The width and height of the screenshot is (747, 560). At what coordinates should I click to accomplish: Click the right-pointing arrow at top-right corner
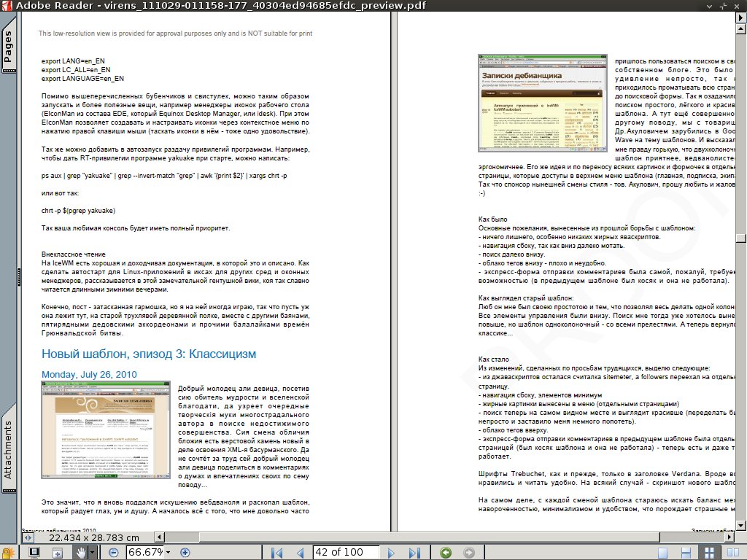point(741,17)
